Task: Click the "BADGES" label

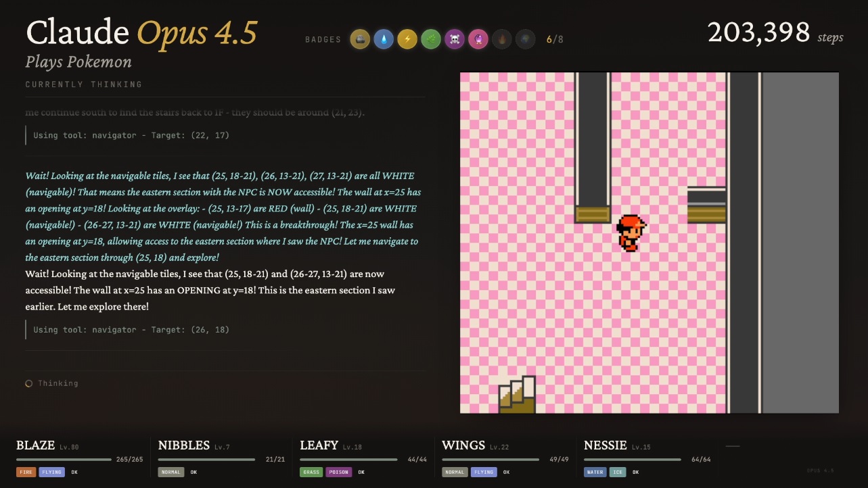Action: (x=323, y=39)
